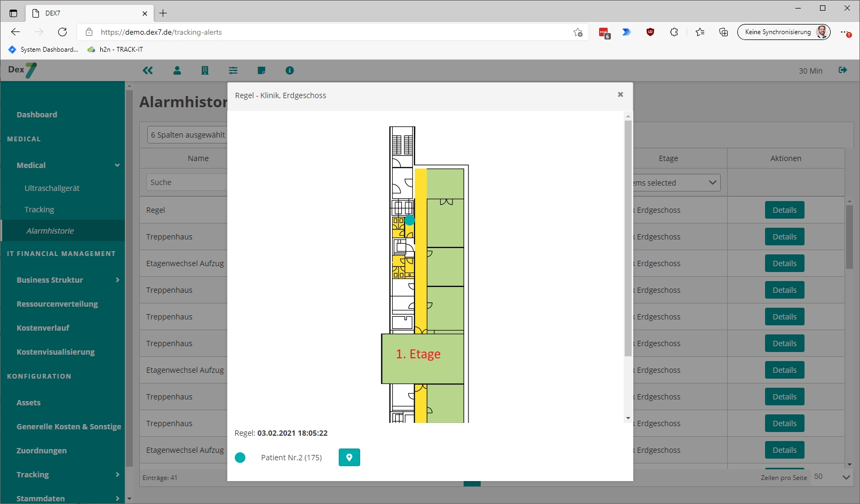Viewport: 860px width, 504px height.
Task: Open the info icon in the Dex7 toolbar
Action: [290, 70]
